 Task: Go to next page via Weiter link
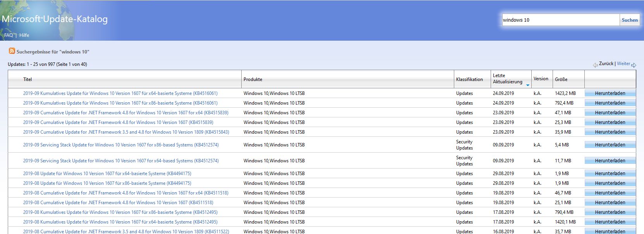[623, 64]
